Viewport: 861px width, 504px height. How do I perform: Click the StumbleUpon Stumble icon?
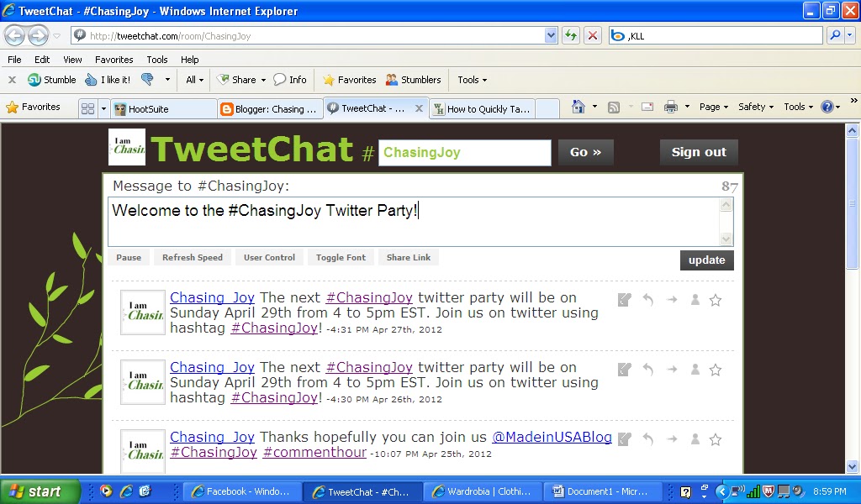[34, 80]
